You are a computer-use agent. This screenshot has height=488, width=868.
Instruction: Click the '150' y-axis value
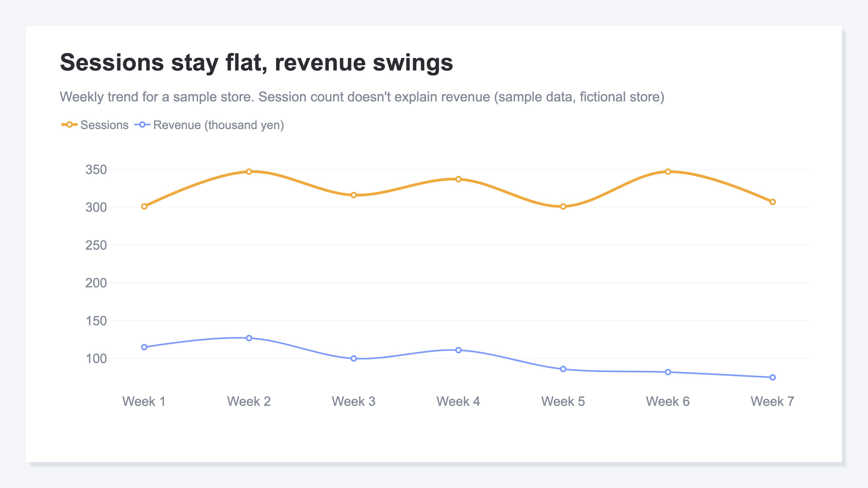96,321
